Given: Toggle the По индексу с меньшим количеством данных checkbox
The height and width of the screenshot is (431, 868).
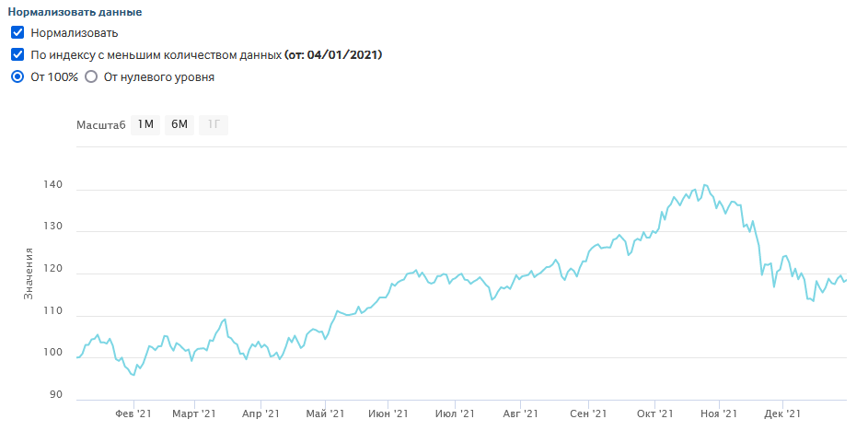Looking at the screenshot, I should [17, 55].
